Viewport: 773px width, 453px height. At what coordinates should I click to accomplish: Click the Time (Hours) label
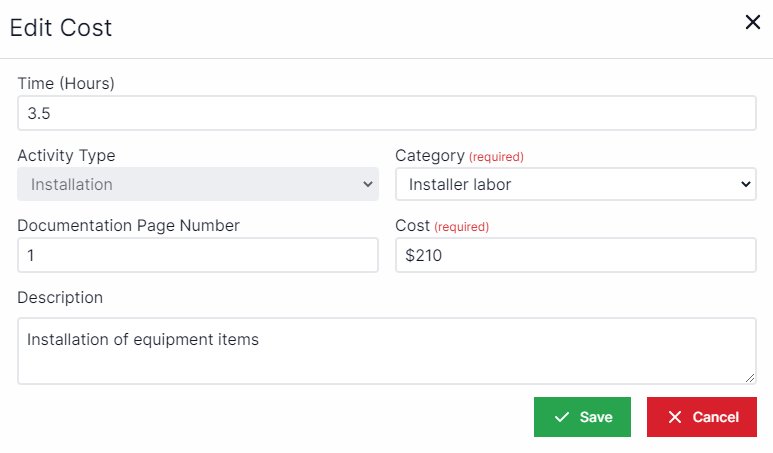click(x=66, y=83)
